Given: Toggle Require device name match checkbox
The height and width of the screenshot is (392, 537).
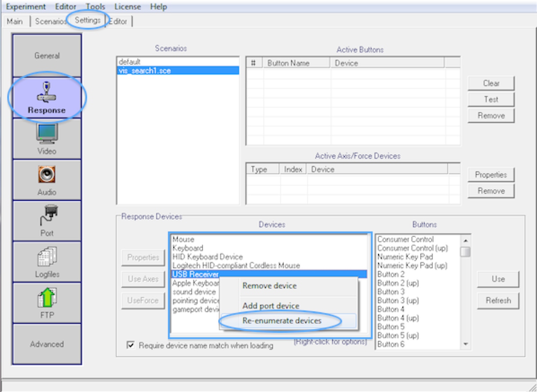Looking at the screenshot, I should [131, 345].
